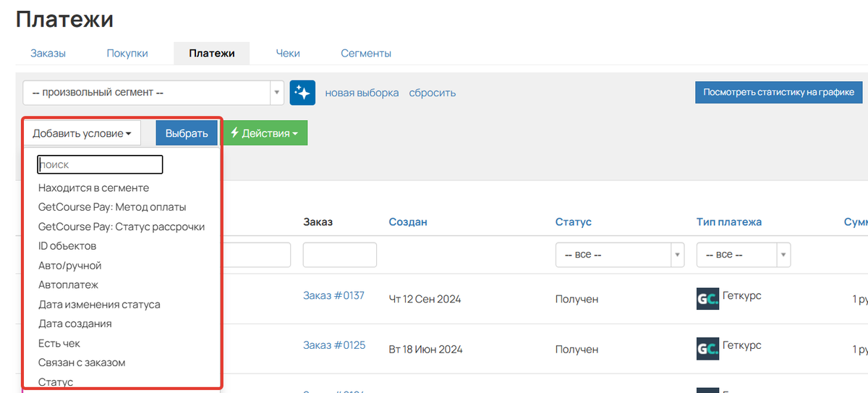Open the Заказ #0125 link

coord(334,345)
